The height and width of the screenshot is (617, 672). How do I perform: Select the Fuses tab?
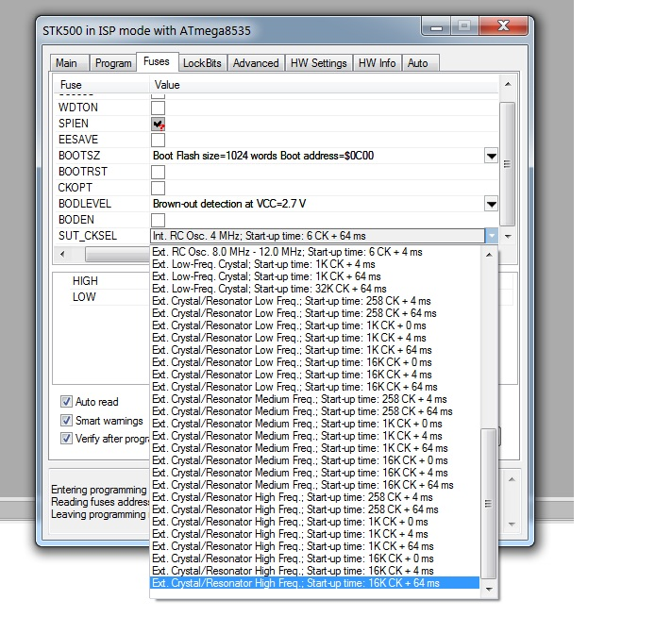click(x=157, y=61)
